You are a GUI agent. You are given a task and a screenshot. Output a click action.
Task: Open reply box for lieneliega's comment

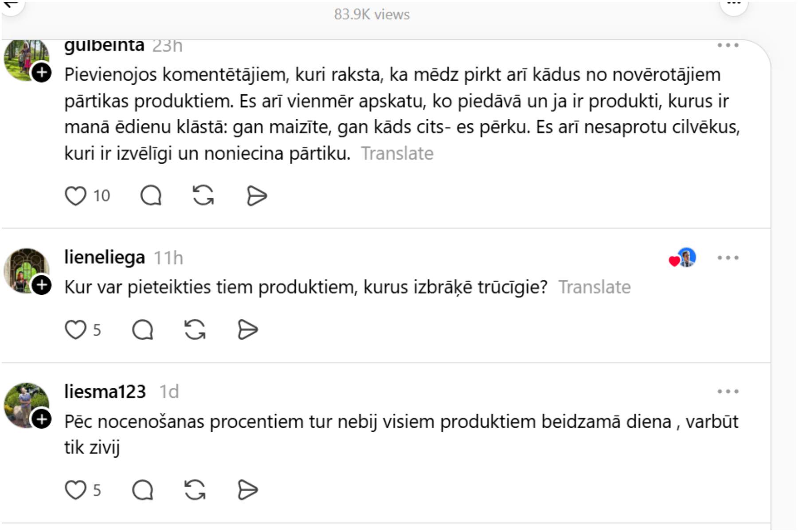click(143, 330)
